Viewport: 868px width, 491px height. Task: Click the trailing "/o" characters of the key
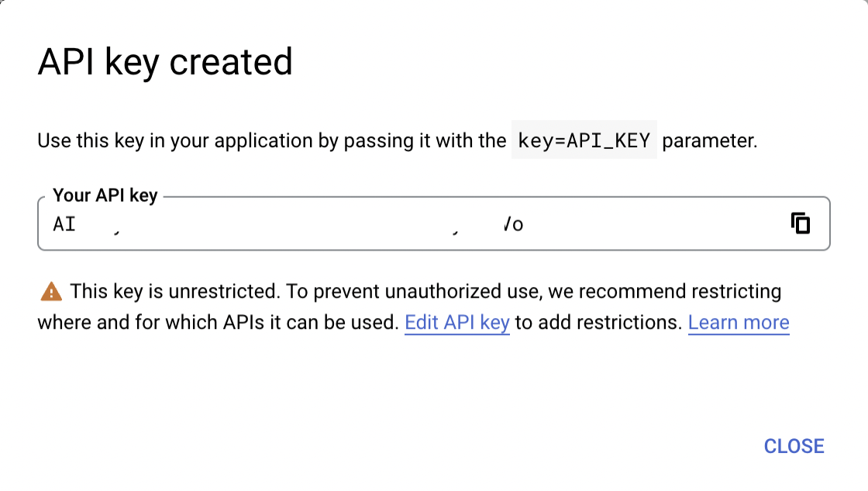point(514,224)
